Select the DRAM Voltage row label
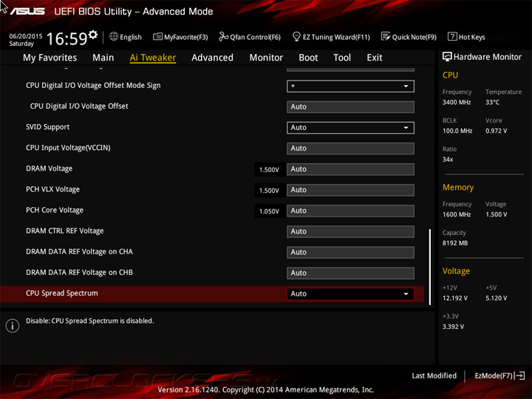 coord(50,168)
